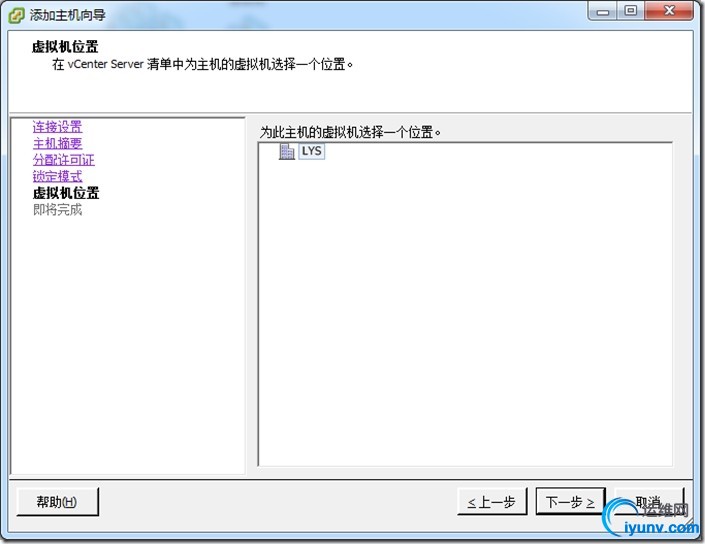Select the LYS datacenter entry

point(312,151)
